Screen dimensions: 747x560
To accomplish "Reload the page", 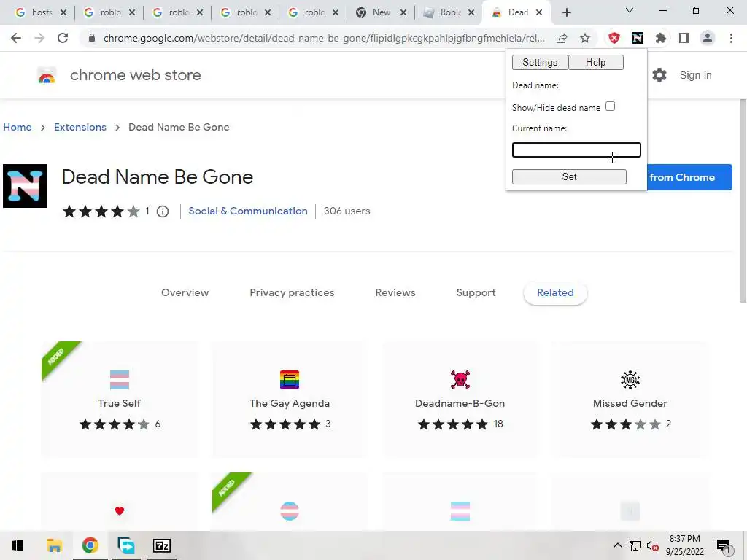I will [63, 38].
